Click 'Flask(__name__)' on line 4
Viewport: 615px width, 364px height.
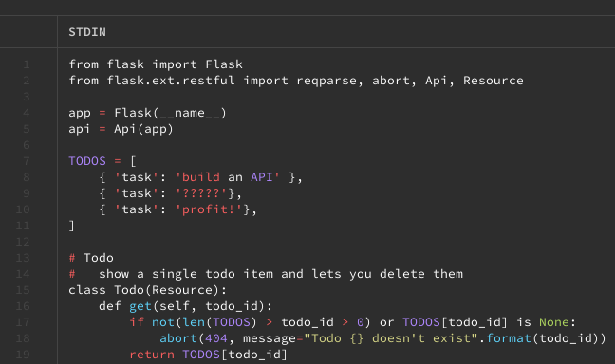point(170,113)
